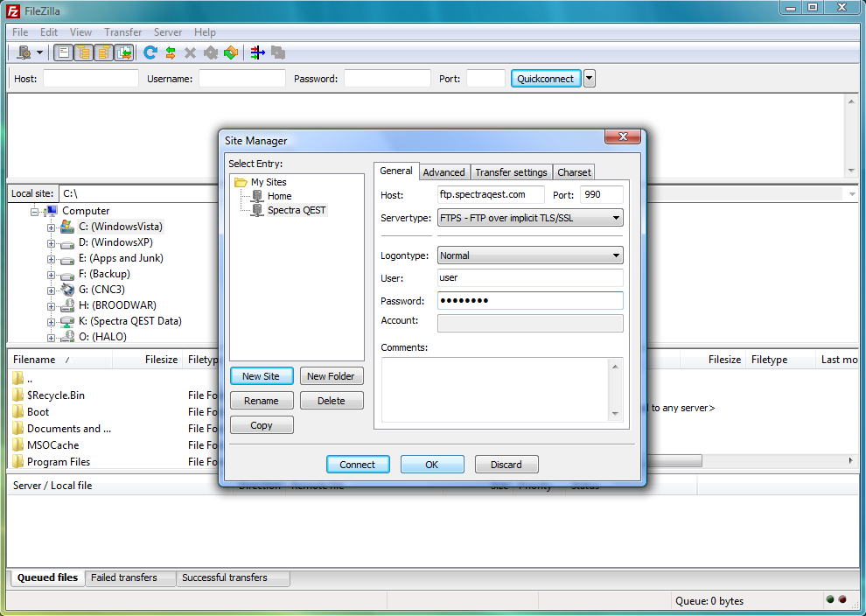866x616 pixels.
Task: Open the Site Manager toolbar icon
Action: pyautogui.click(x=24, y=52)
